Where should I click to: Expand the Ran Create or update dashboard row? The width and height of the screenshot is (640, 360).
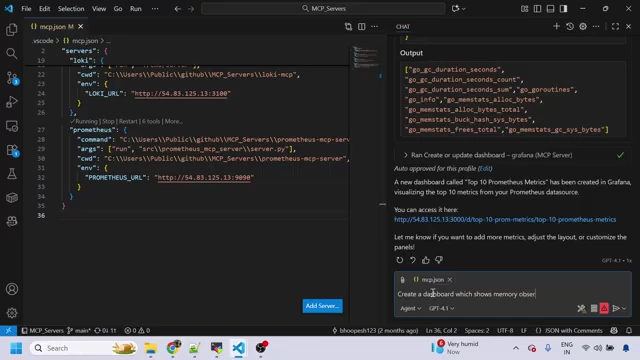coord(510,155)
